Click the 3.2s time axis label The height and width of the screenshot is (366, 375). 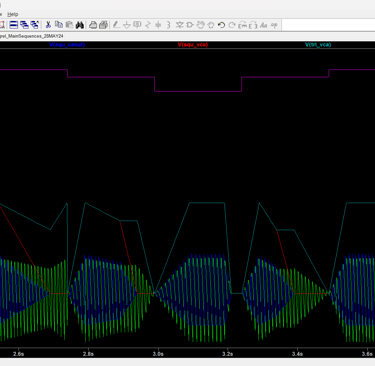228,354
